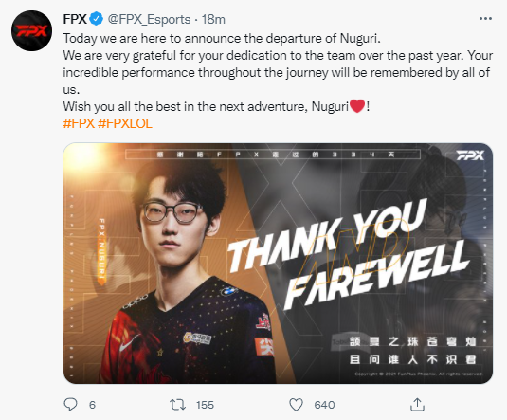
Task: Click the blue verified badge
Action: point(97,19)
